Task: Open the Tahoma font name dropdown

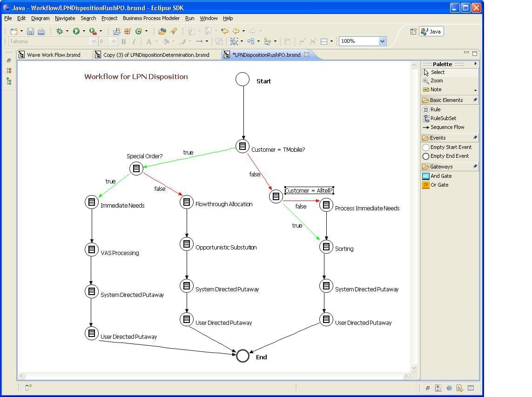Action: pos(94,41)
